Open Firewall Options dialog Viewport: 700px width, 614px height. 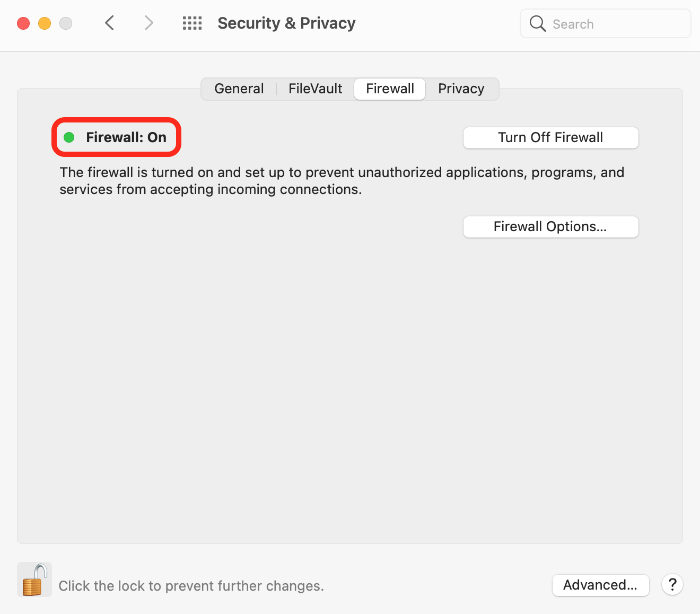click(550, 226)
